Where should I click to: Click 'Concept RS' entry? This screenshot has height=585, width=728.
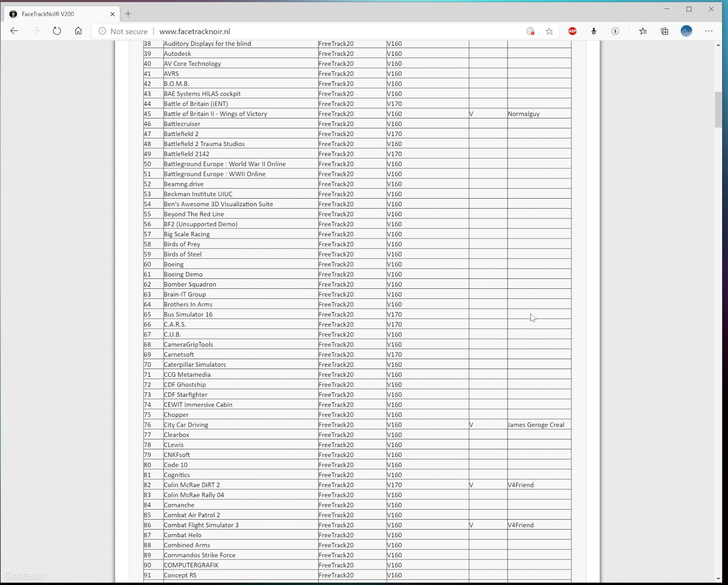coord(180,575)
